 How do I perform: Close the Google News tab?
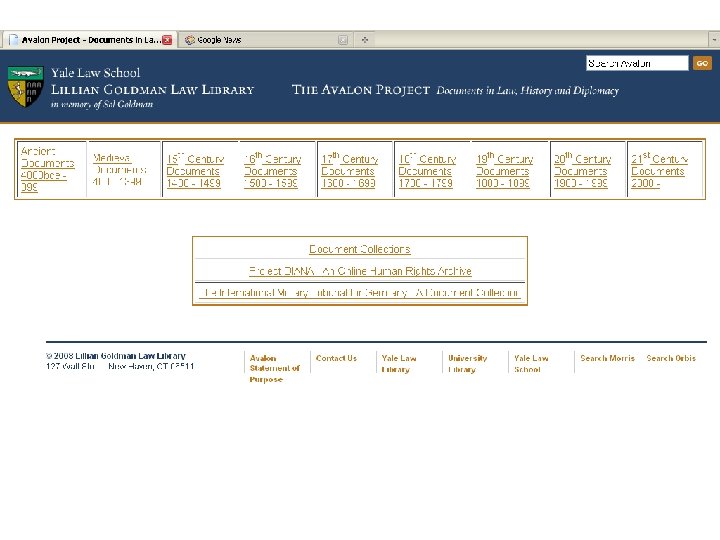tap(343, 40)
